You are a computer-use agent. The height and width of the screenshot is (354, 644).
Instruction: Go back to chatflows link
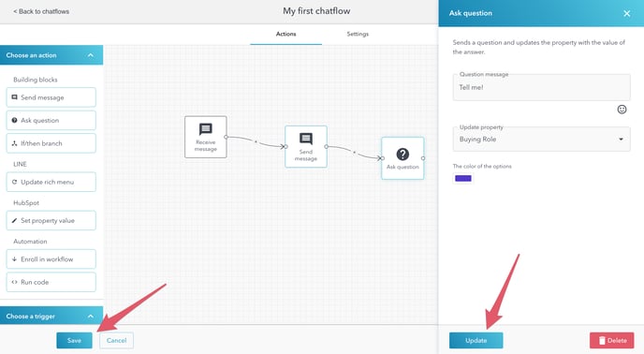coord(41,11)
